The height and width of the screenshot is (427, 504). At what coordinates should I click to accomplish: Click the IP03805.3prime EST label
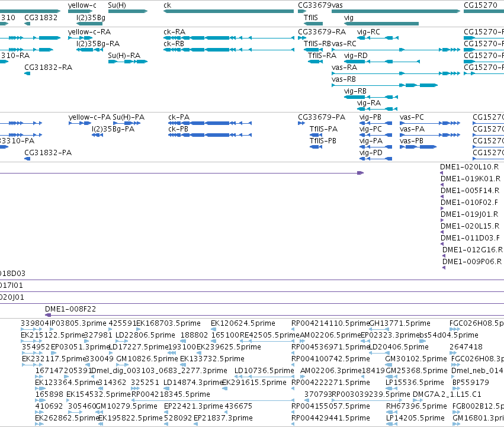(78, 323)
